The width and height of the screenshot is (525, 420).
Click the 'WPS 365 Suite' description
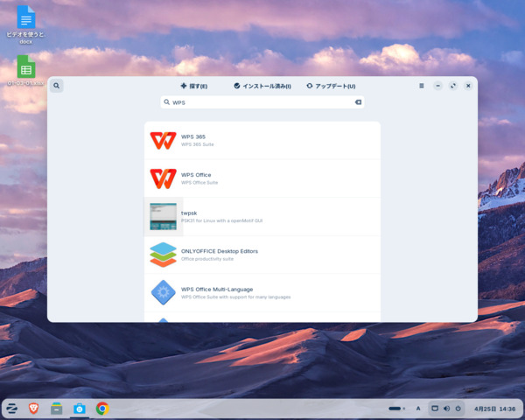click(x=197, y=144)
